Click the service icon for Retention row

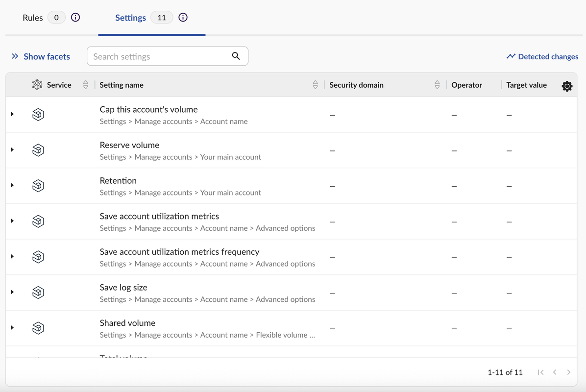[38, 186]
